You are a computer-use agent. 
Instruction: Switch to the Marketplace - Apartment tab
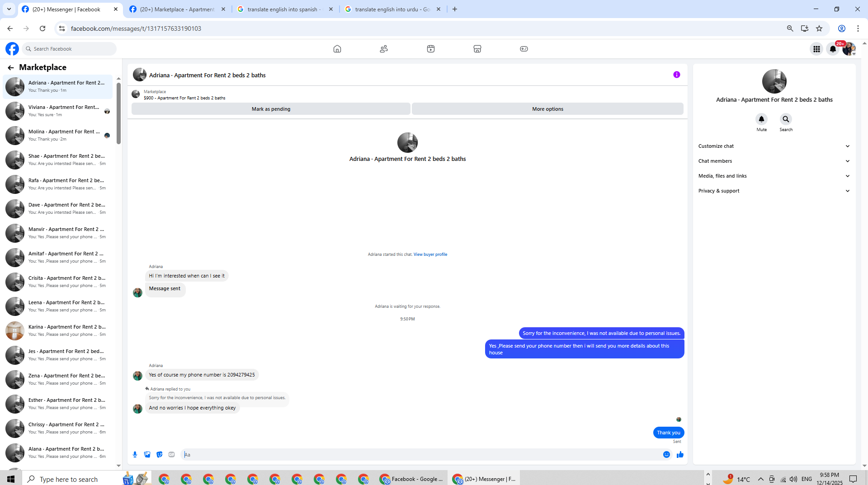click(x=177, y=9)
